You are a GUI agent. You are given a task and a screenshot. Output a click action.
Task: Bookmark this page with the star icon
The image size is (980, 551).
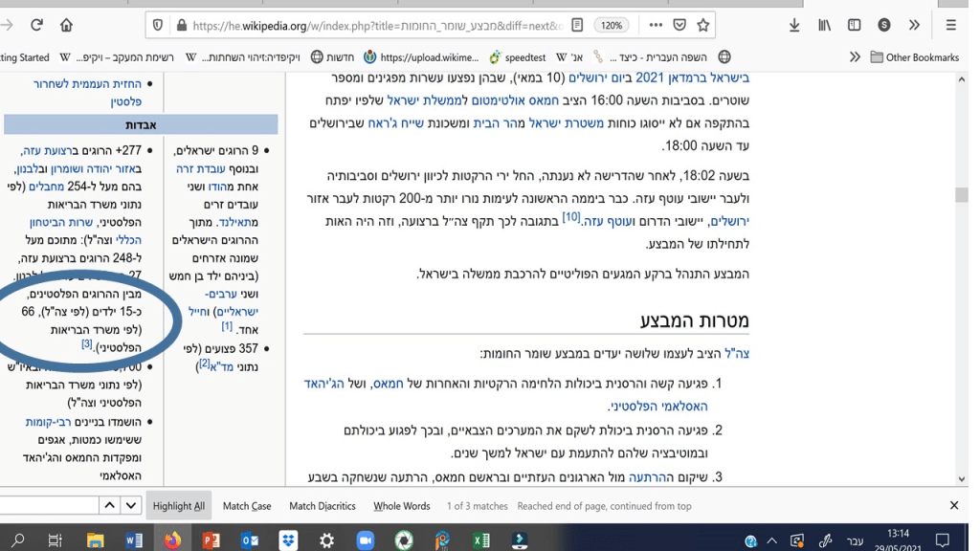click(703, 26)
